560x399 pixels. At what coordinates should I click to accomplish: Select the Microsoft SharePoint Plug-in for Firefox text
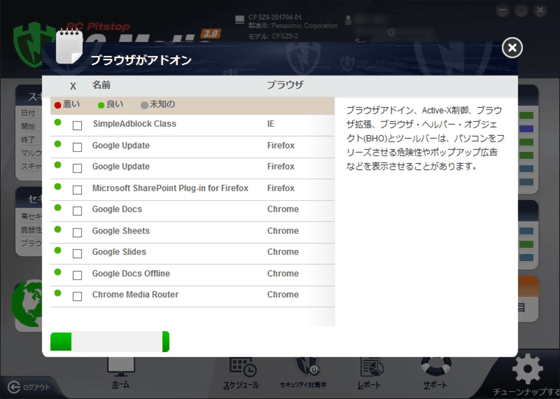click(x=170, y=188)
